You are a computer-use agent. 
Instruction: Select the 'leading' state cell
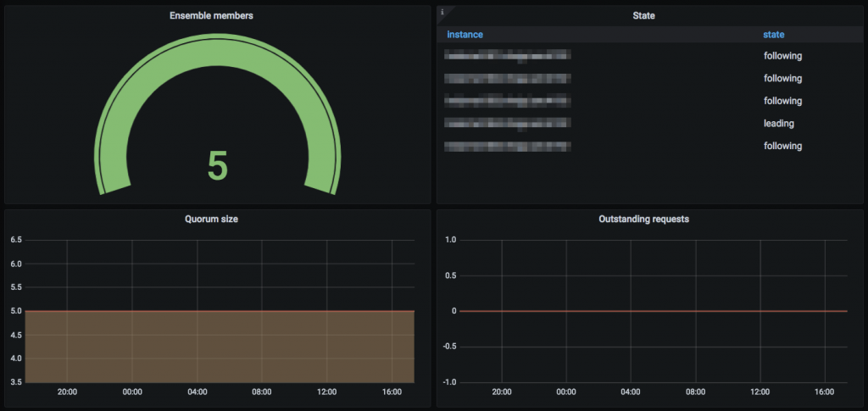pyautogui.click(x=778, y=124)
